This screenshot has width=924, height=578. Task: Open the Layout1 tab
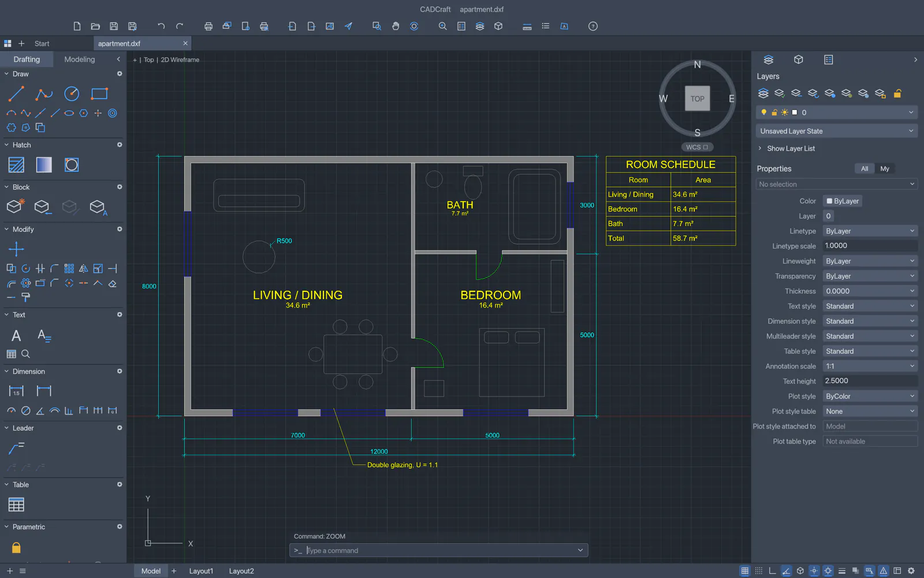point(201,571)
